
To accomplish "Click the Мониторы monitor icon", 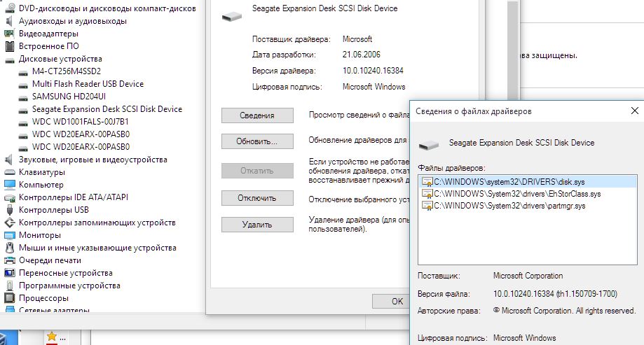I will 10,235.
